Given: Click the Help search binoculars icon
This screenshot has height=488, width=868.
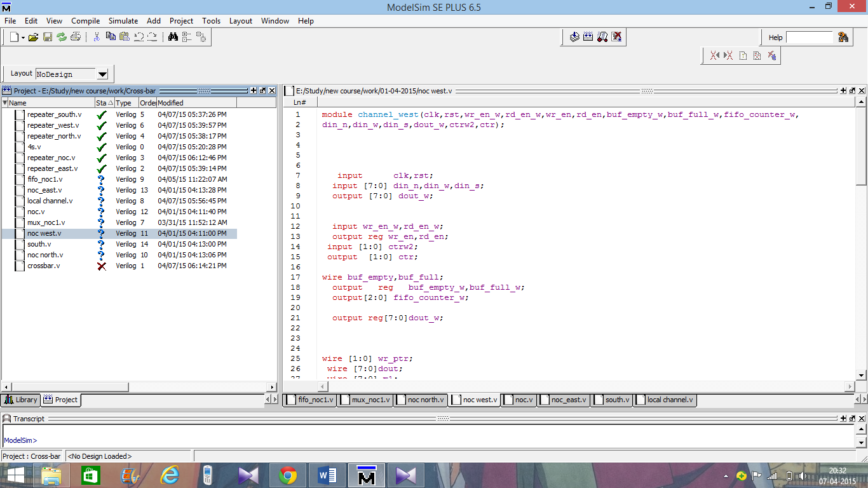Looking at the screenshot, I should [843, 37].
